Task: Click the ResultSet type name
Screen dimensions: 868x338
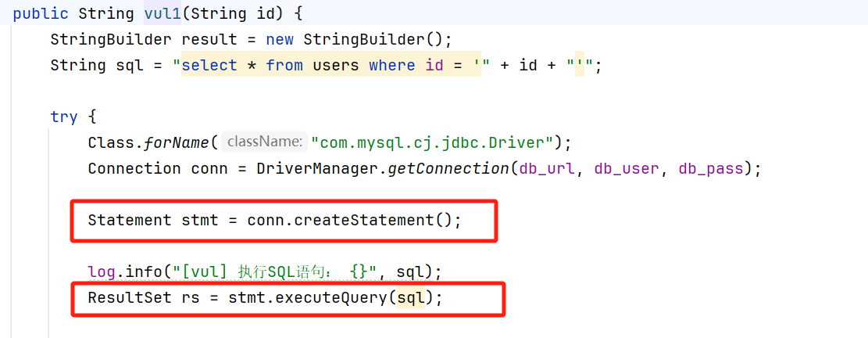Action: pyautogui.click(x=130, y=298)
